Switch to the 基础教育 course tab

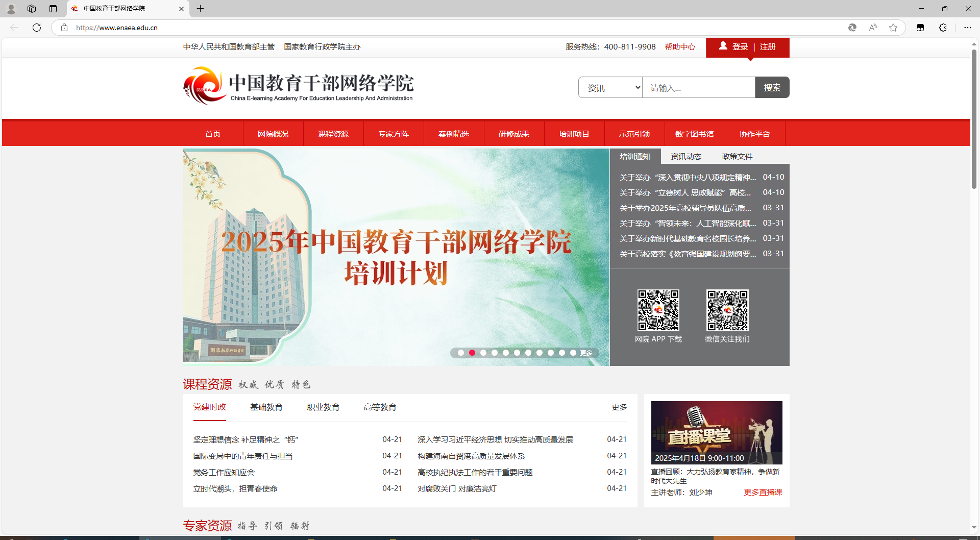coord(266,407)
